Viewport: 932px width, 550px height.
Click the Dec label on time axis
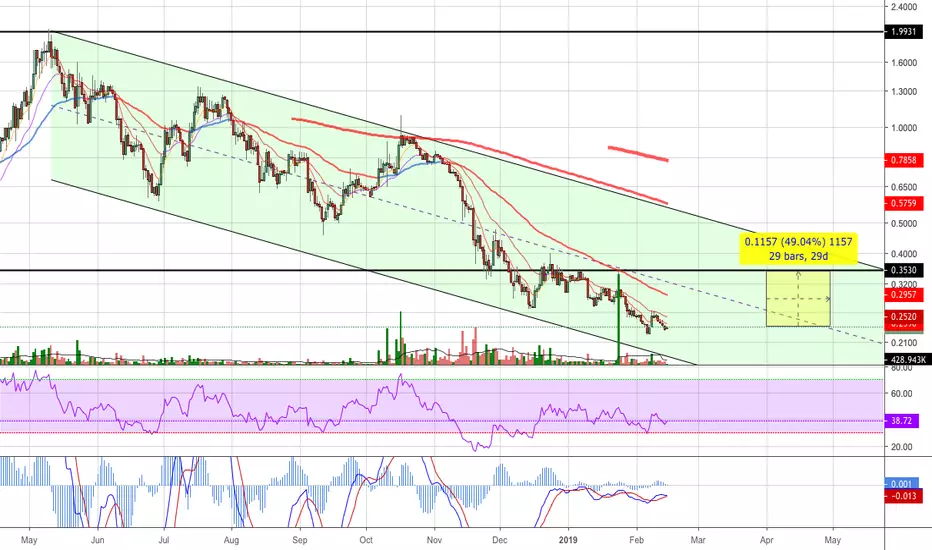point(500,540)
